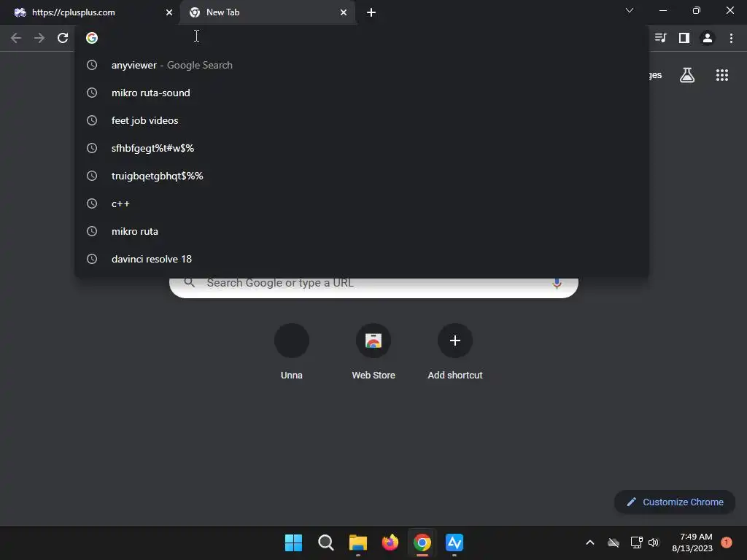This screenshot has height=560, width=747.
Task: Click the OneDrive cloud tray icon
Action: tap(613, 542)
